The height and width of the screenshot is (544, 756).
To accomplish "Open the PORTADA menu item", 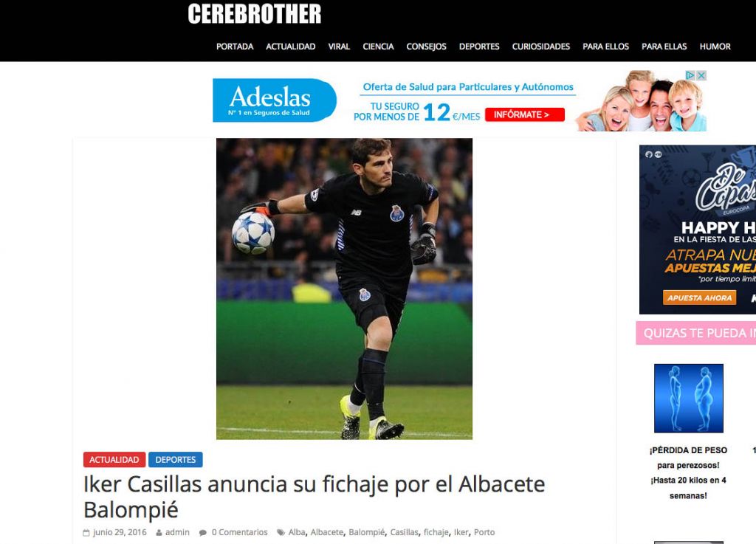I will point(235,47).
